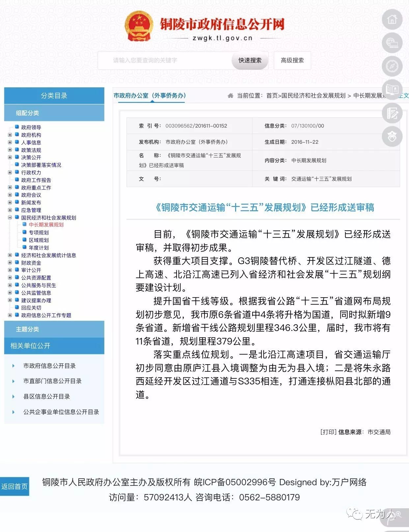Open the 主题分类 section header
409x532 pixels.
pos(54,329)
